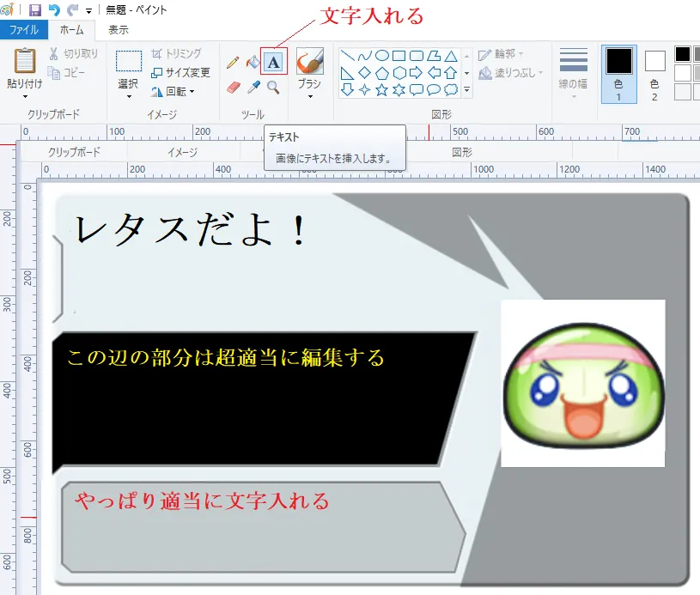The image size is (700, 595).
Task: Choose the Pentagon shape
Action: pyautogui.click(x=381, y=73)
